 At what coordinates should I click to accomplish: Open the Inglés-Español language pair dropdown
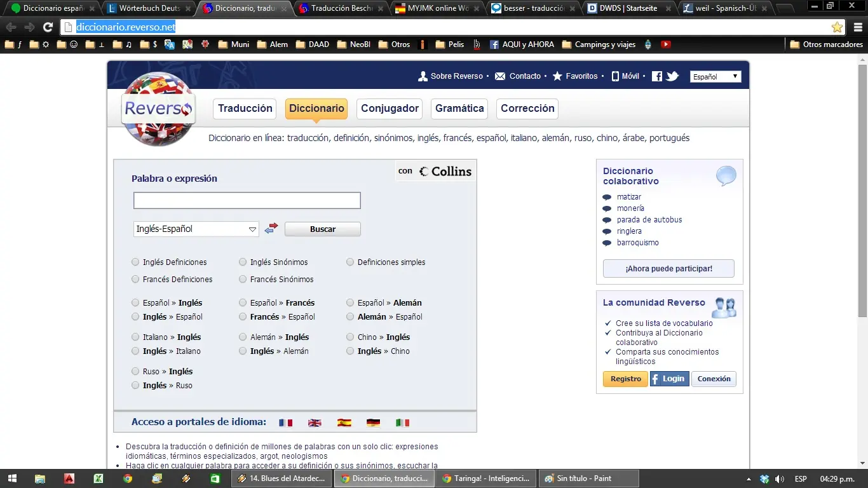tap(196, 229)
